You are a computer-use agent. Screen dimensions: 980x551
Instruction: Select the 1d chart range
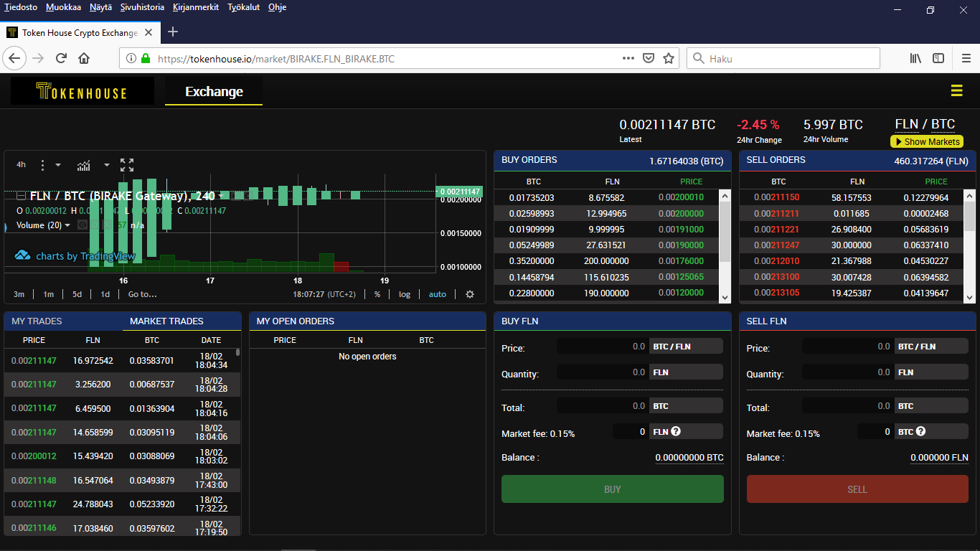click(105, 294)
